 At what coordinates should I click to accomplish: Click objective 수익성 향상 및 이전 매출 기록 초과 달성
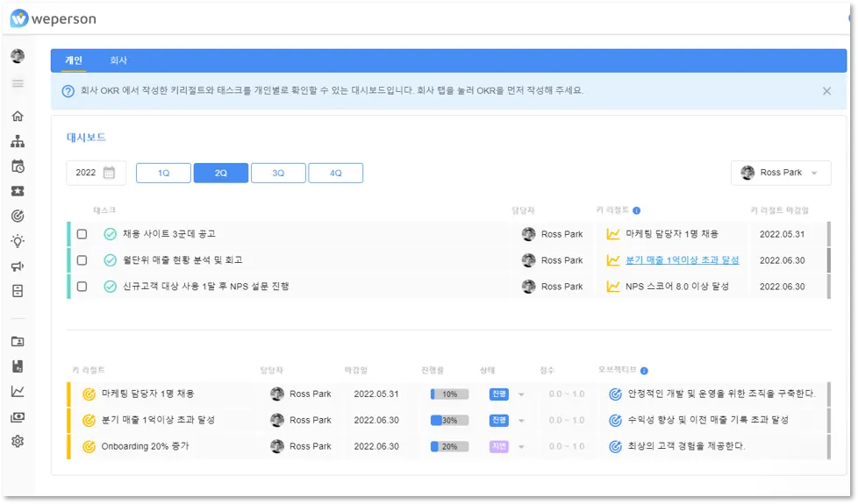pyautogui.click(x=708, y=421)
